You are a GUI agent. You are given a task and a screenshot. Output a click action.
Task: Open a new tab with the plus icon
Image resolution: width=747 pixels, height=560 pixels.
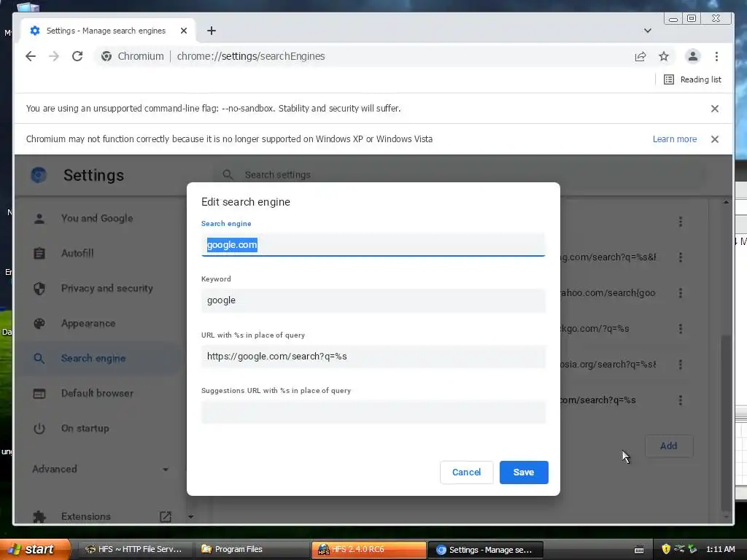tap(212, 31)
